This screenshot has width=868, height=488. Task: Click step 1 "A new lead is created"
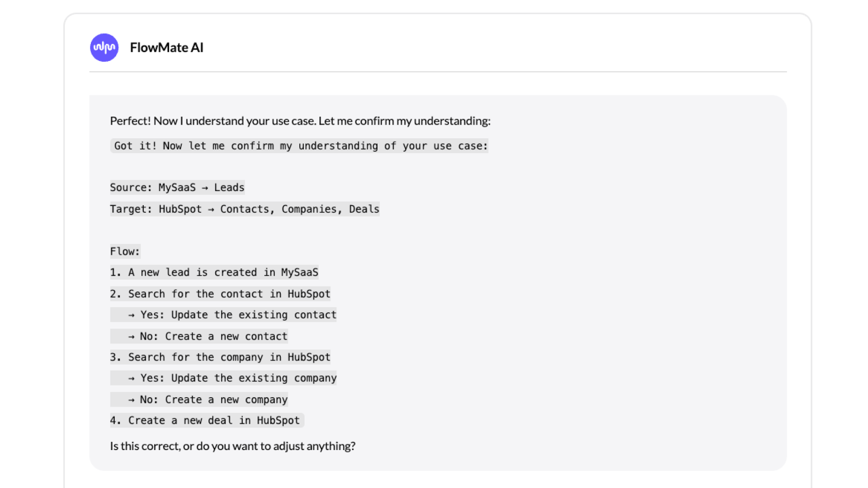pyautogui.click(x=214, y=272)
